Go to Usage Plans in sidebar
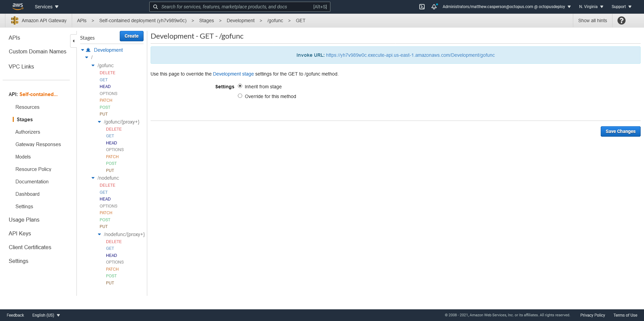 coord(24,220)
